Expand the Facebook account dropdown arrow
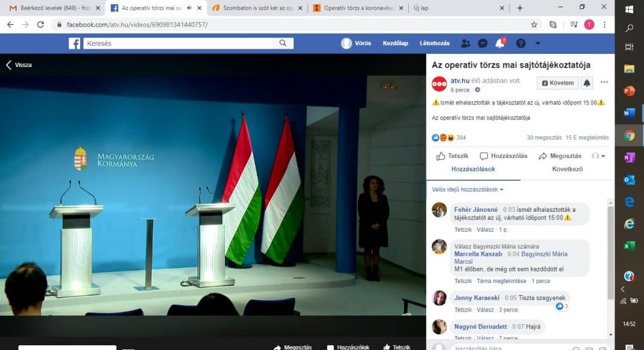 pyautogui.click(x=538, y=43)
